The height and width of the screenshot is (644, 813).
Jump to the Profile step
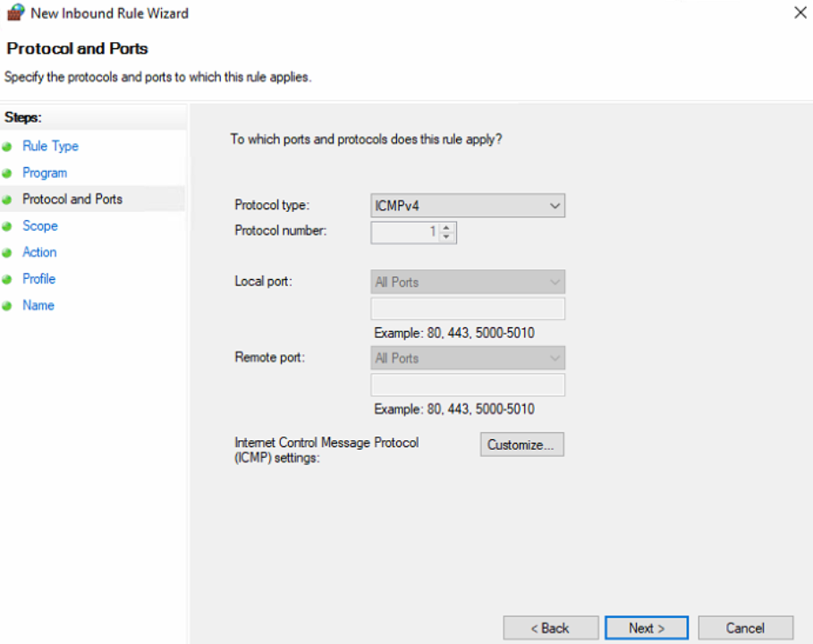click(x=38, y=279)
